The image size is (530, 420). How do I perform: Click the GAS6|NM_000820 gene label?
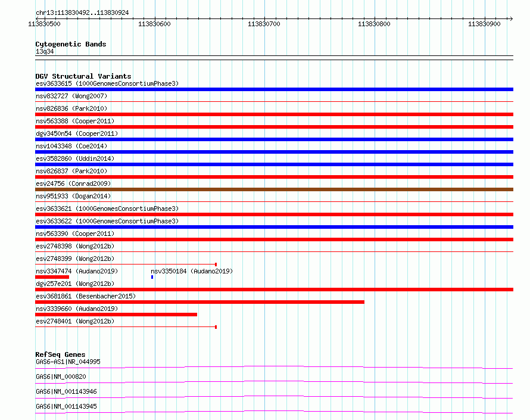click(61, 377)
